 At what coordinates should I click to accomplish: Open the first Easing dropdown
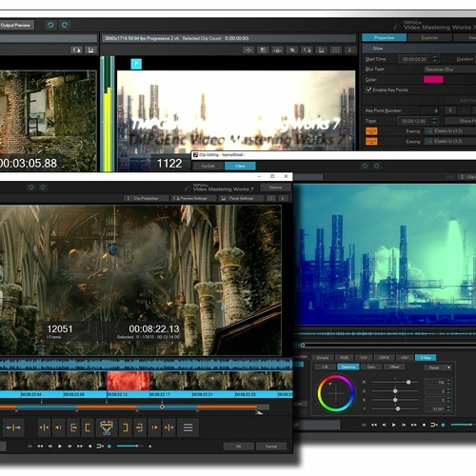450,131
